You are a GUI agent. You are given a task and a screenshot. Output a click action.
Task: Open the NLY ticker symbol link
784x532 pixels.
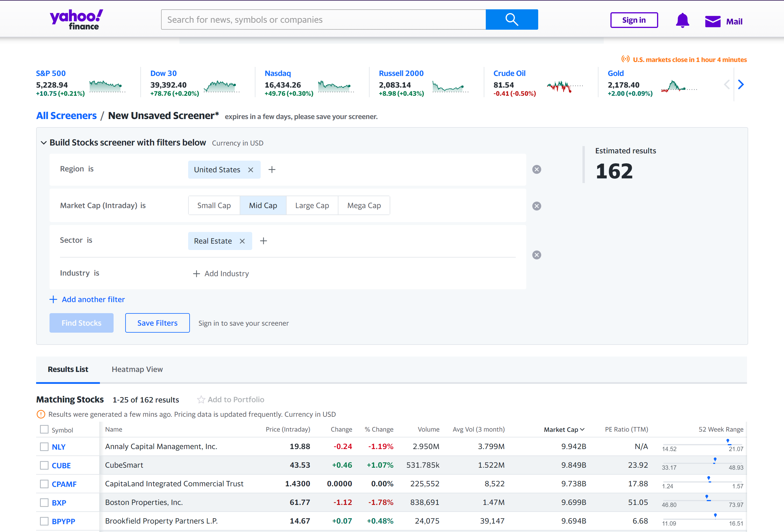click(58, 447)
